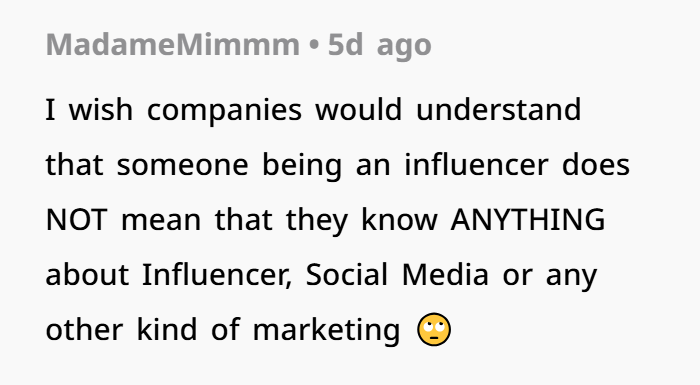The image size is (700, 385).
Task: Click the word 'Social'
Action: click(x=346, y=274)
